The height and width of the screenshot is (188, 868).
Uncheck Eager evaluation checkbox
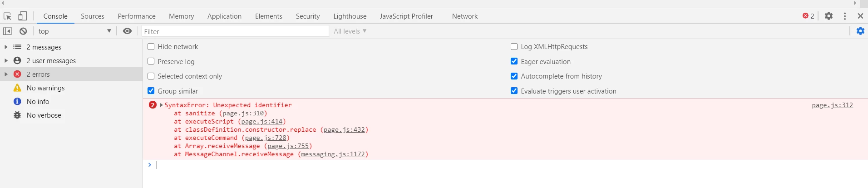coord(514,61)
